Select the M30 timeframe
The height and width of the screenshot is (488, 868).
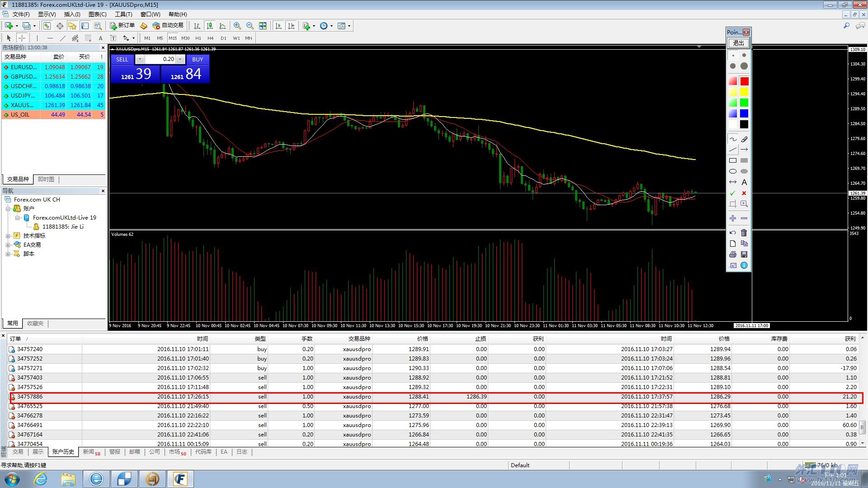click(x=185, y=38)
